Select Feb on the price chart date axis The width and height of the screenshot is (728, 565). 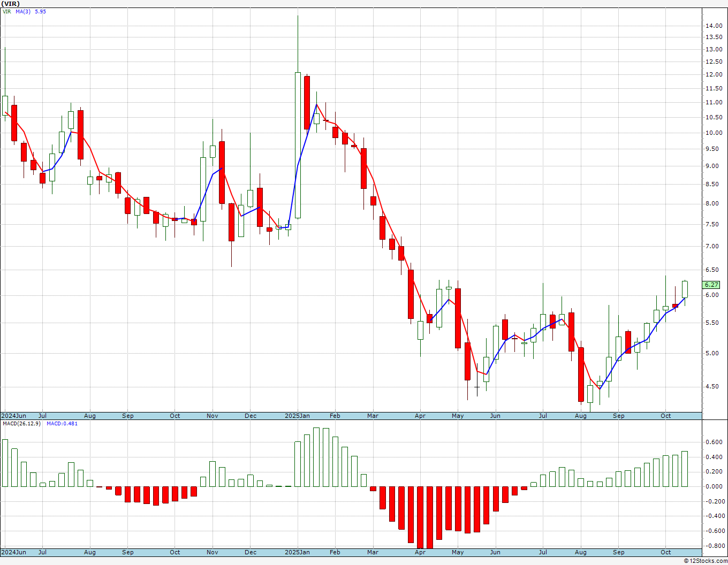335,416
